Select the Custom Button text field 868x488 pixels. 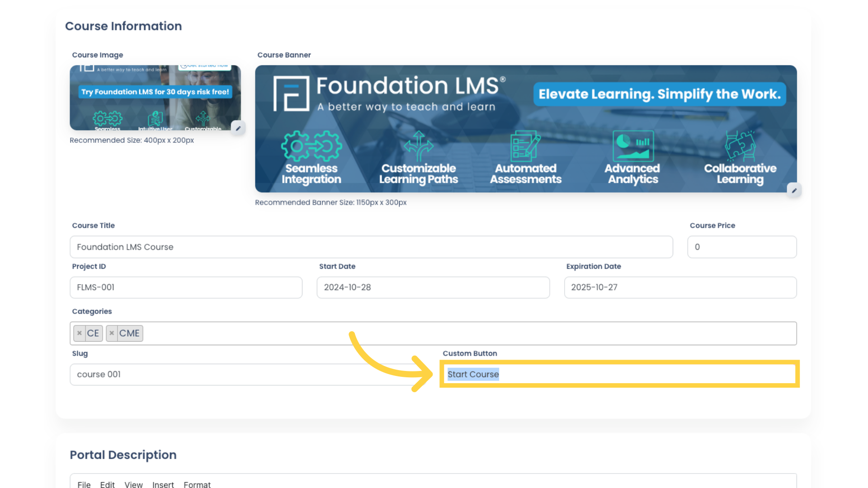(x=619, y=374)
